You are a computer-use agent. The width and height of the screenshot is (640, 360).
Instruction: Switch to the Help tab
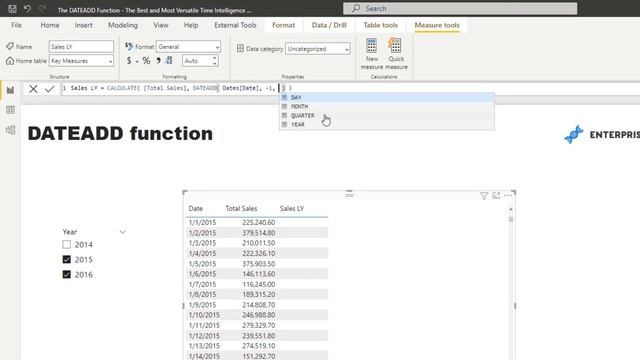(x=191, y=25)
